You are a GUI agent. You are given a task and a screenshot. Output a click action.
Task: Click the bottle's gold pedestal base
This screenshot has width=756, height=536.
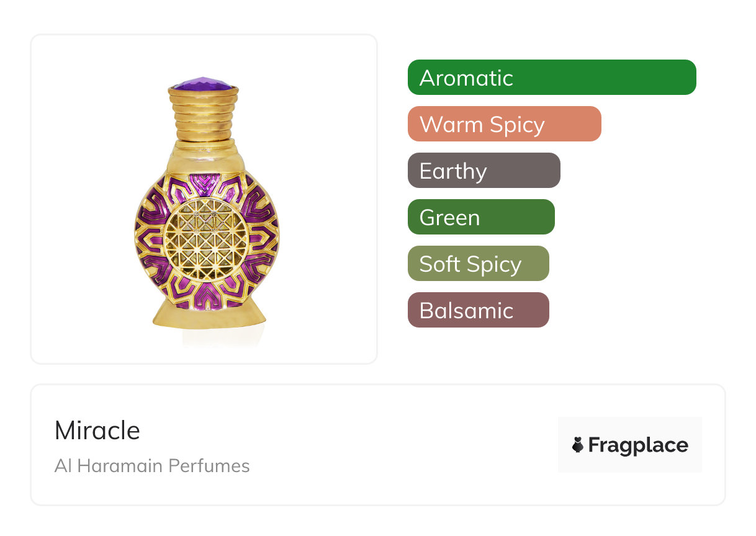209,316
